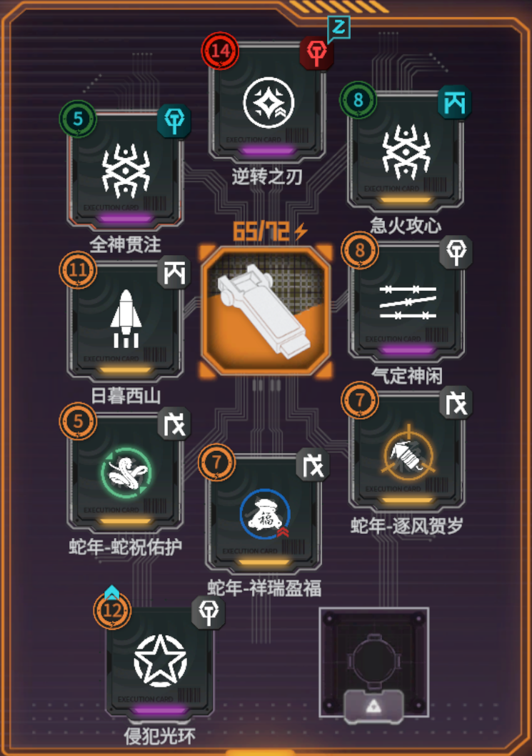Select the 侵犯光环 star card
The height and width of the screenshot is (756, 532).
[x=160, y=662]
